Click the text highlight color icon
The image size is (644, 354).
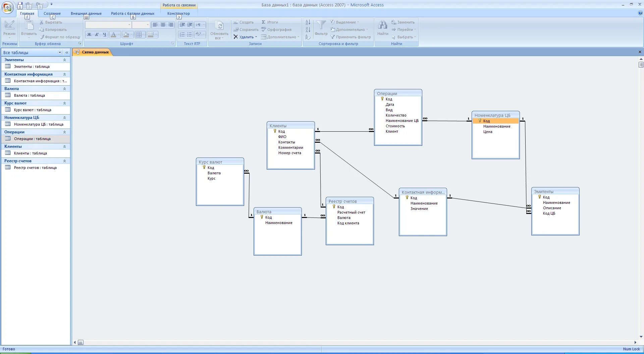pyautogui.click(x=199, y=35)
